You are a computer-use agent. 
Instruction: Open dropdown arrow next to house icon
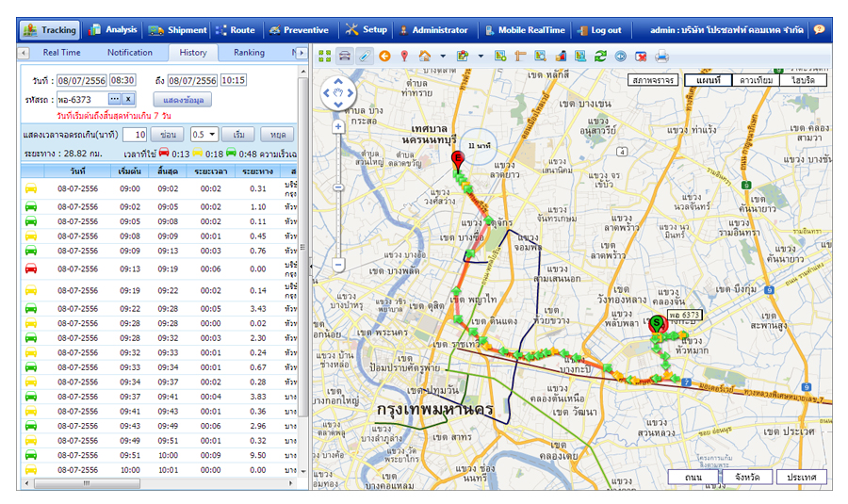(x=443, y=56)
